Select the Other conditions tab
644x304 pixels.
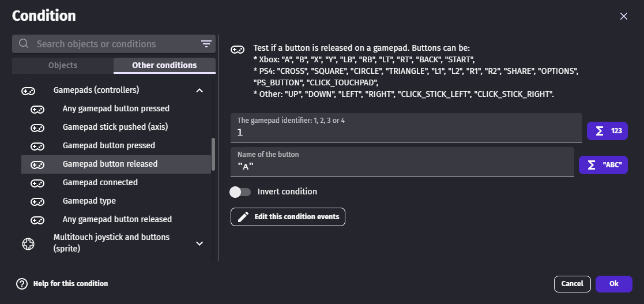coord(164,65)
